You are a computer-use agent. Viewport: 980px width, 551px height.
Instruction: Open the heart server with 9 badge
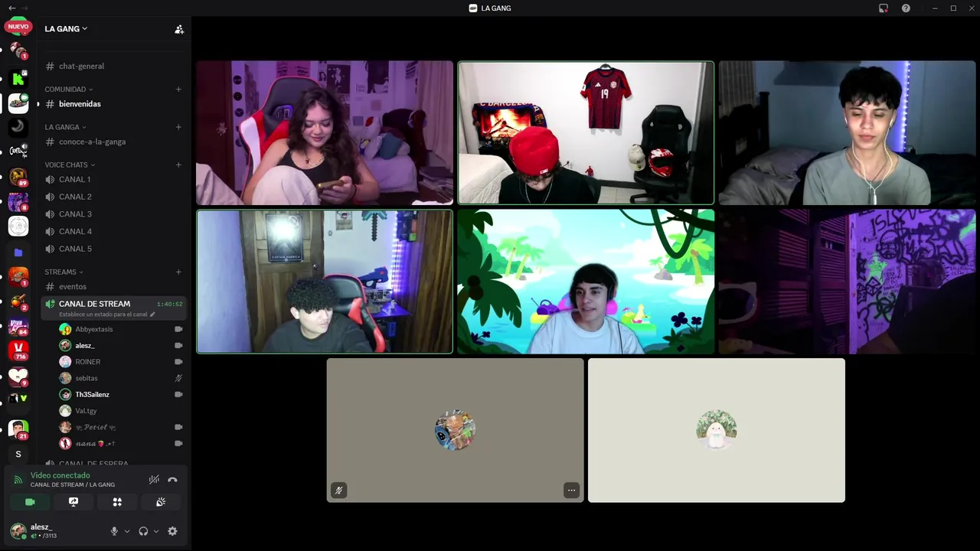tap(18, 376)
